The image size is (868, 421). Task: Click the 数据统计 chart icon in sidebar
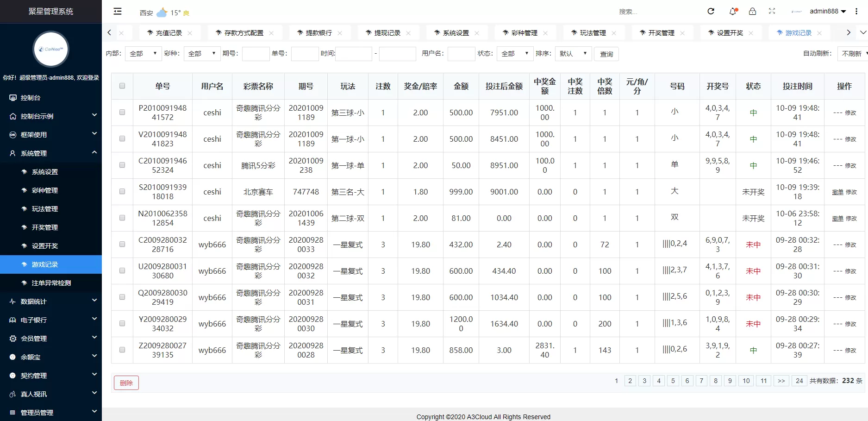(12, 301)
